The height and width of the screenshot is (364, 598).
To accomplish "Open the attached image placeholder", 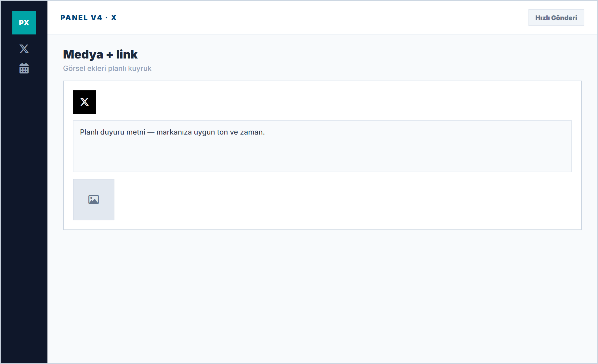I will 94,200.
